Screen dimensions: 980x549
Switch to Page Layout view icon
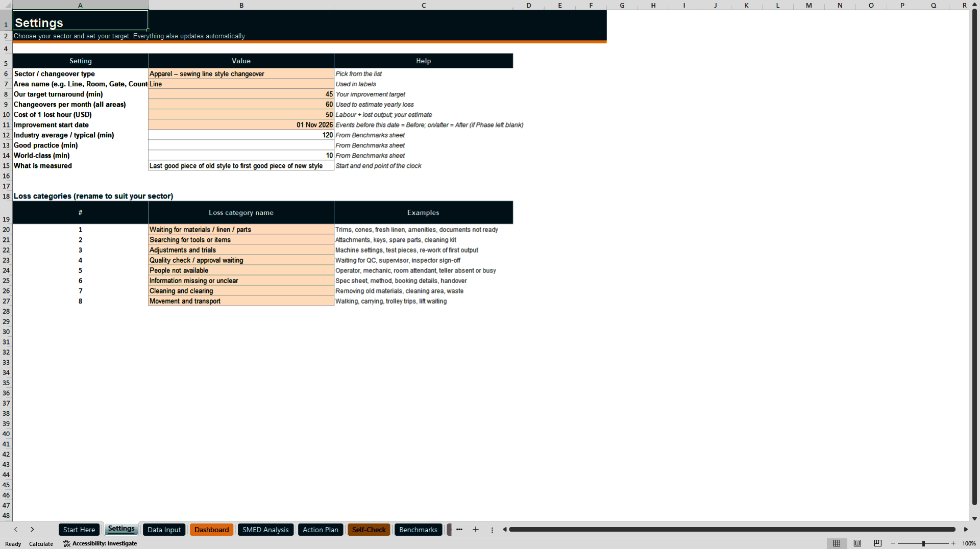[857, 543]
